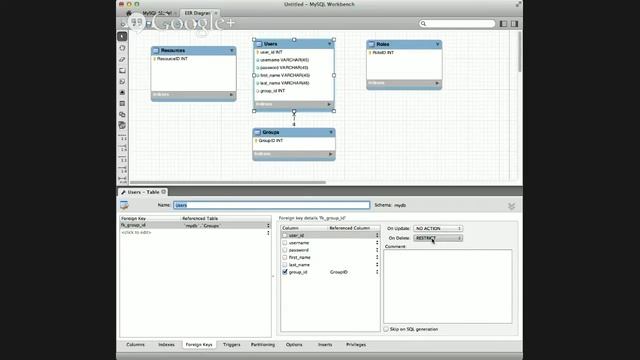Click the table editor icon beside Name
This screenshot has width=640, height=360.
pos(124,205)
